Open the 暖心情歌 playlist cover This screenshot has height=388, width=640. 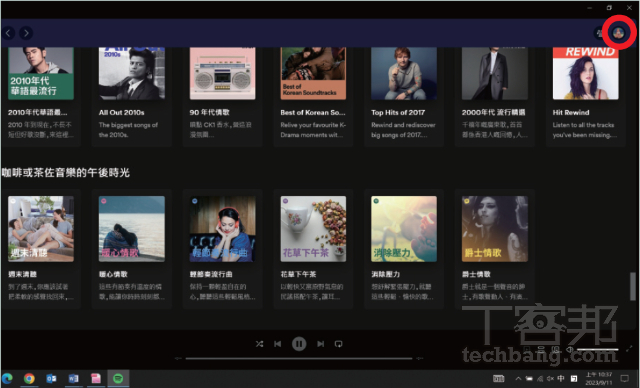click(132, 228)
